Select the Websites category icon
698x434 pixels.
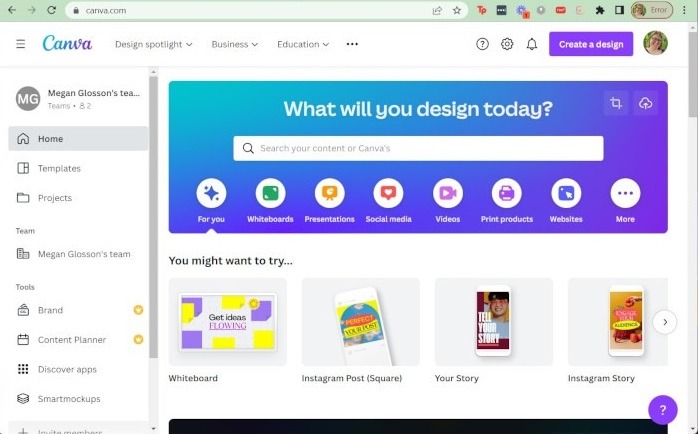566,193
